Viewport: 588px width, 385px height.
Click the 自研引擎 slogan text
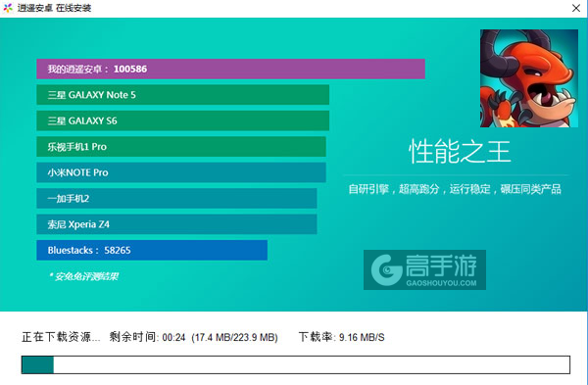[455, 189]
